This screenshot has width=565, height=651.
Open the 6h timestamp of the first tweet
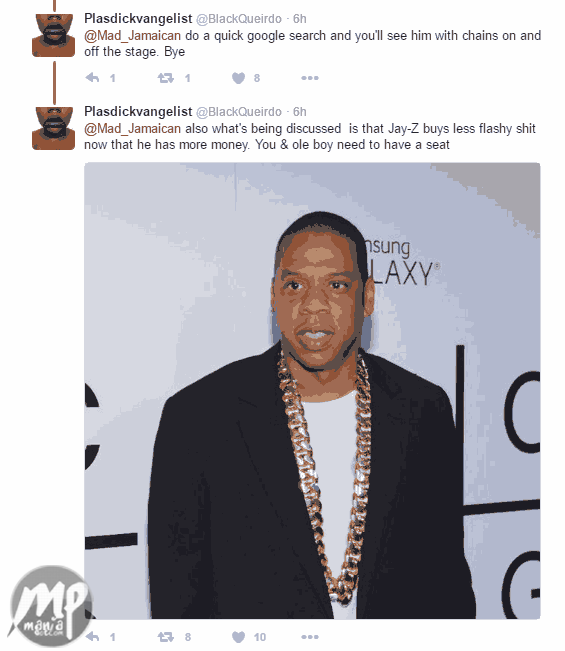300,19
